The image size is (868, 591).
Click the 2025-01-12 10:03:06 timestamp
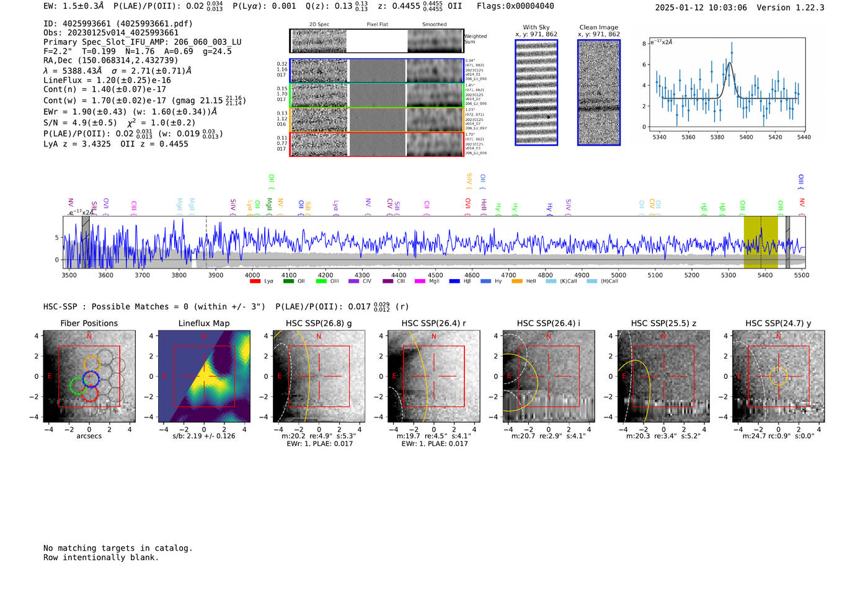point(701,7)
